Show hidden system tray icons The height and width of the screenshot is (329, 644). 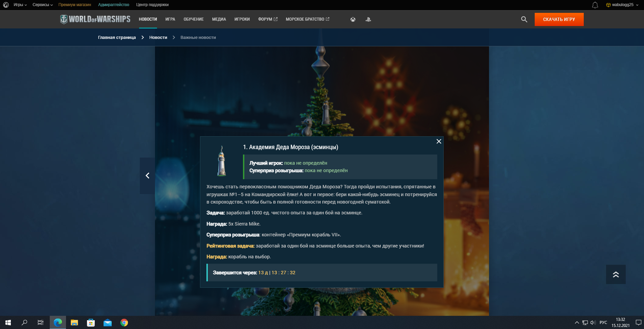(x=577, y=323)
